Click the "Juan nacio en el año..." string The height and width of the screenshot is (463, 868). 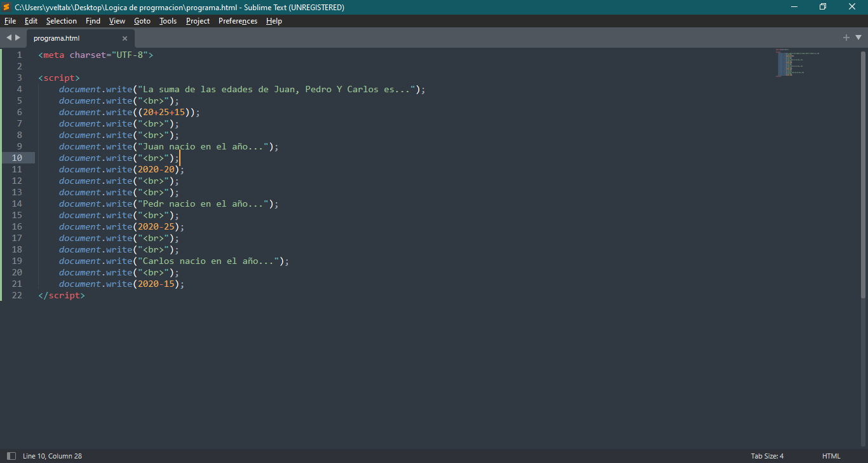[x=203, y=146]
